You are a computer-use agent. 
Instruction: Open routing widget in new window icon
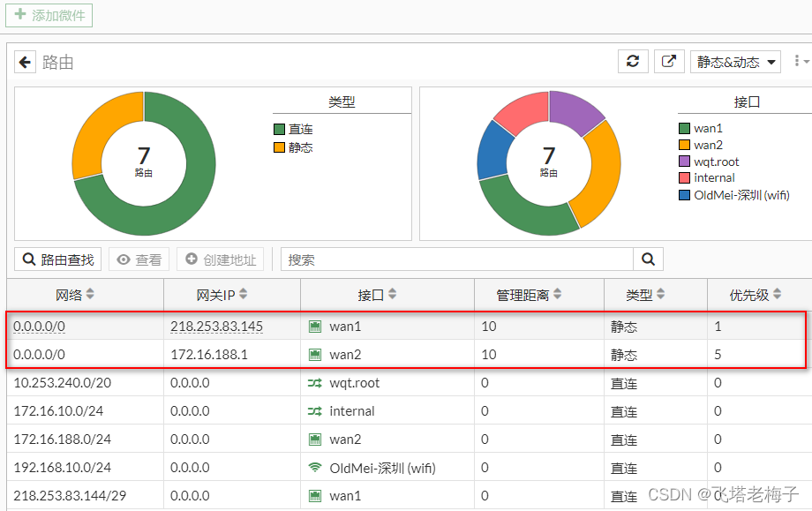tap(669, 62)
